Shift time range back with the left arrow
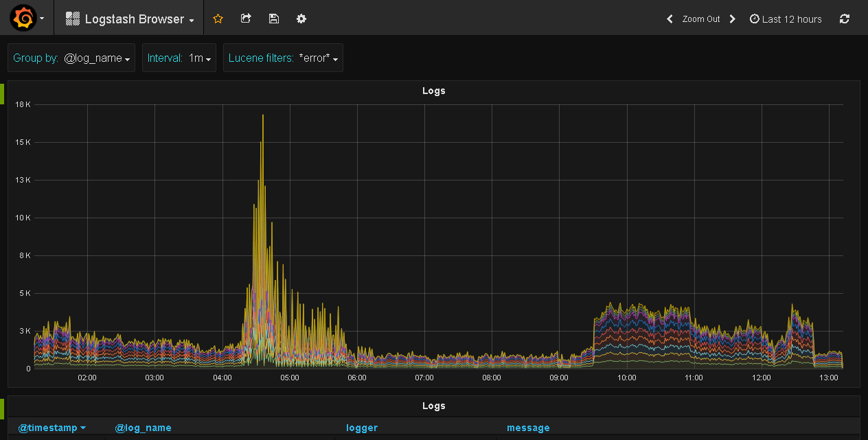Image resolution: width=868 pixels, height=440 pixels. 670,19
